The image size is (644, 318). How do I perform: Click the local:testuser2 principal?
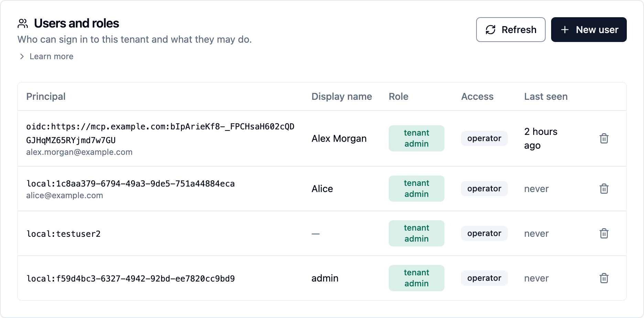click(64, 234)
